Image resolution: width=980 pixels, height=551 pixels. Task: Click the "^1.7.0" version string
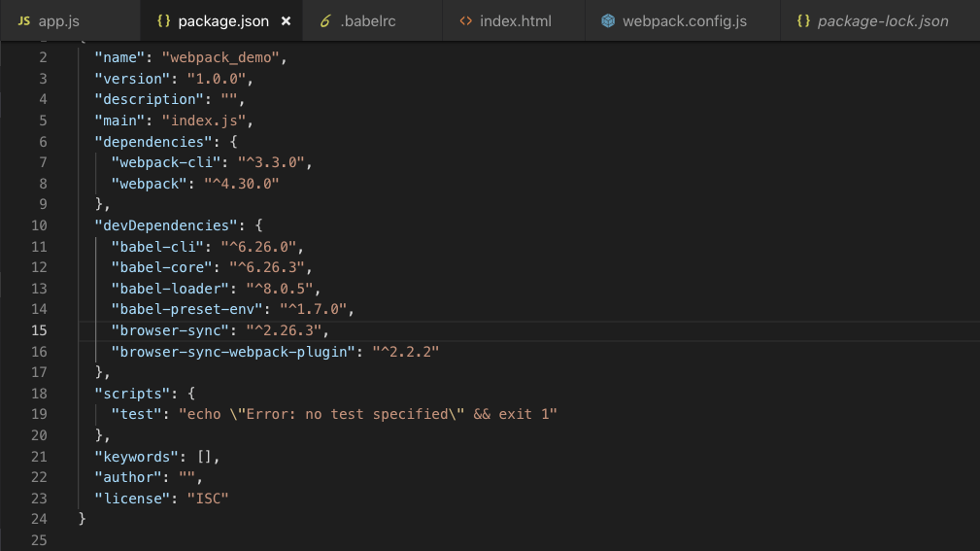(x=313, y=310)
